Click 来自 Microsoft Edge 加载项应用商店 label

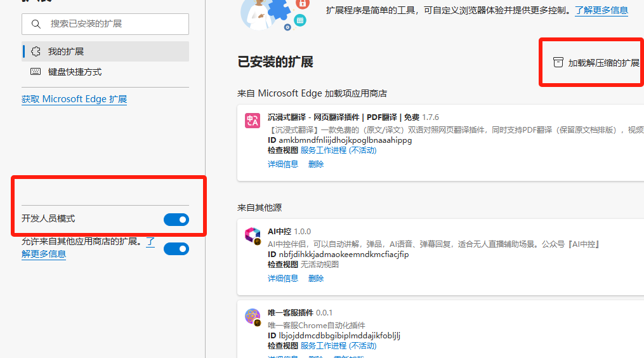pos(312,93)
